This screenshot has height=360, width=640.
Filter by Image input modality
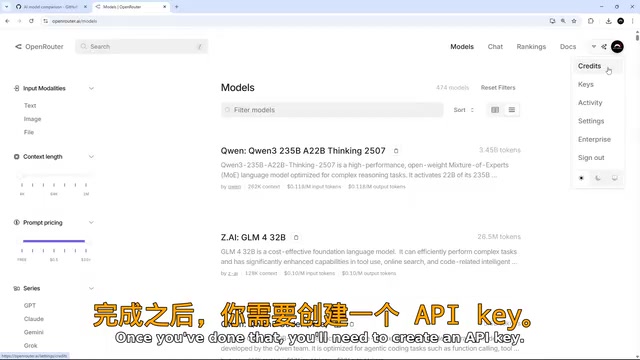(x=32, y=119)
